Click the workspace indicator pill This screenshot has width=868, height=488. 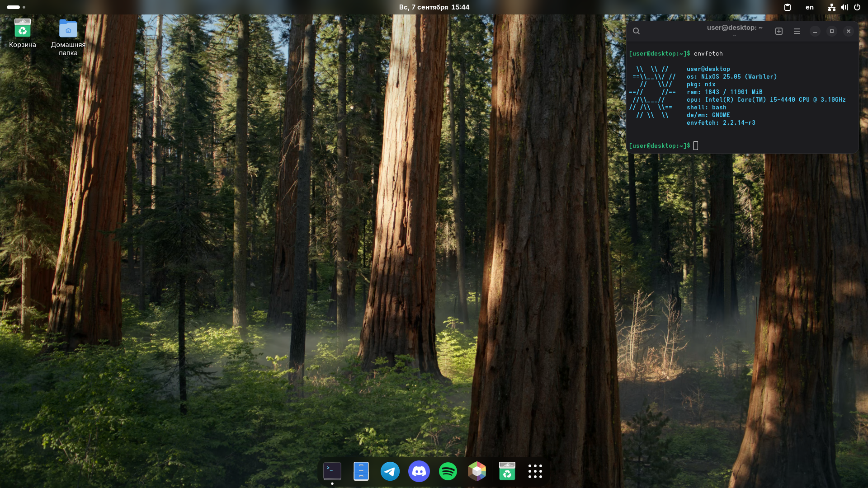point(14,7)
